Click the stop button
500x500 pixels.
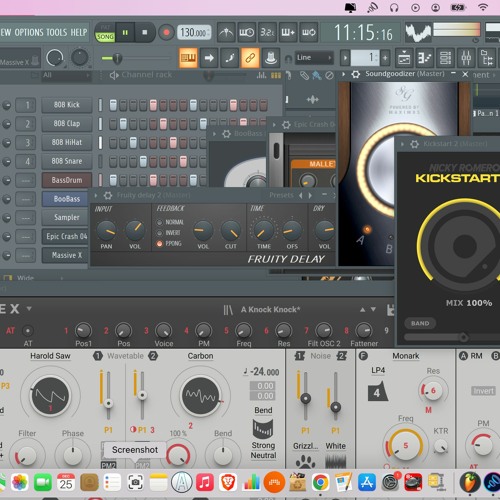click(145, 33)
